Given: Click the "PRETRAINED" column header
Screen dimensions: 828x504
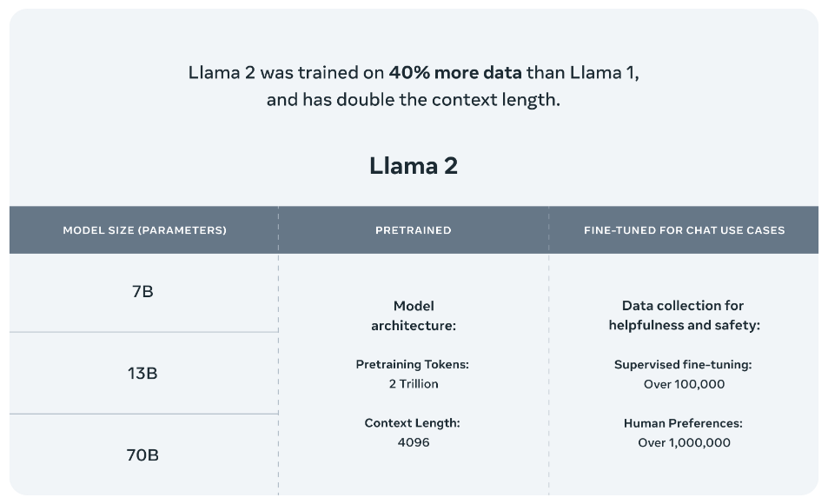Looking at the screenshot, I should tap(414, 230).
